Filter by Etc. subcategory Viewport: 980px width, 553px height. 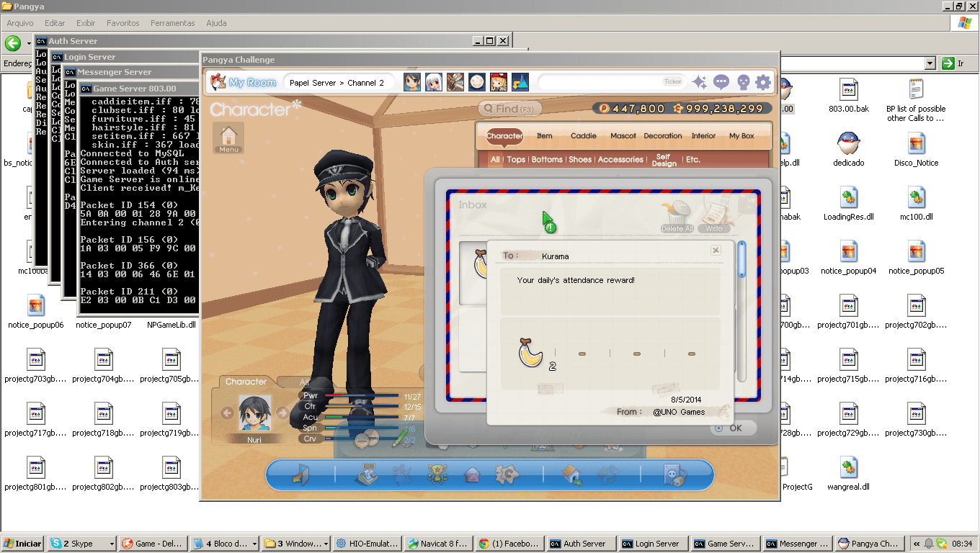click(x=692, y=160)
